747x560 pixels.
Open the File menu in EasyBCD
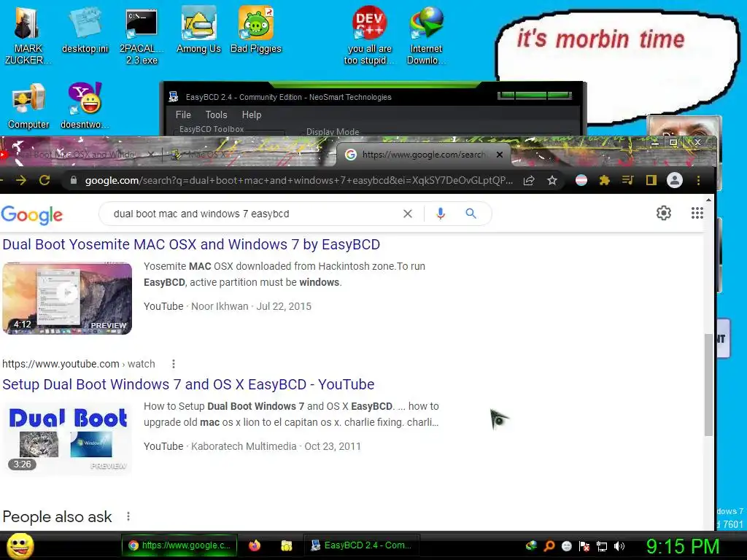click(x=183, y=114)
